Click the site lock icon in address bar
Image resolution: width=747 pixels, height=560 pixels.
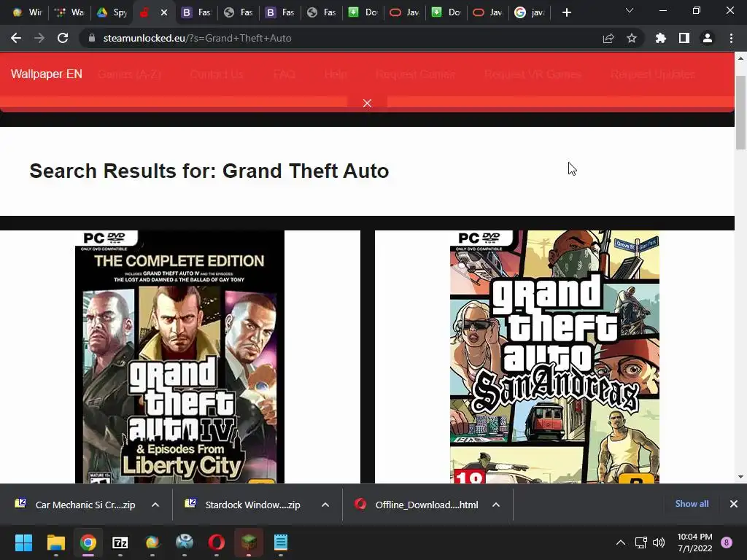[x=92, y=38]
